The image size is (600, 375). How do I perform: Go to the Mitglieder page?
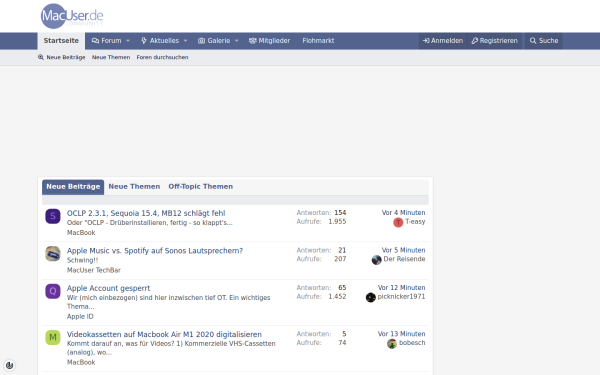point(269,41)
